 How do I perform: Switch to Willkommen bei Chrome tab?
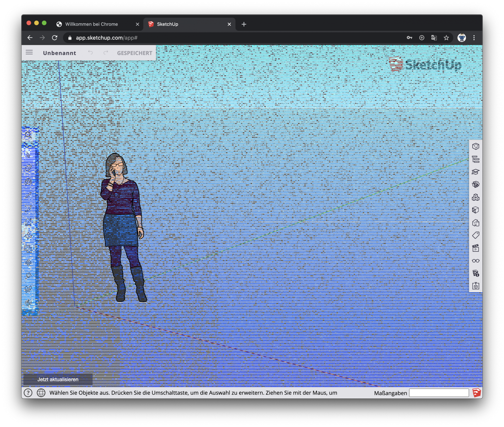(91, 24)
